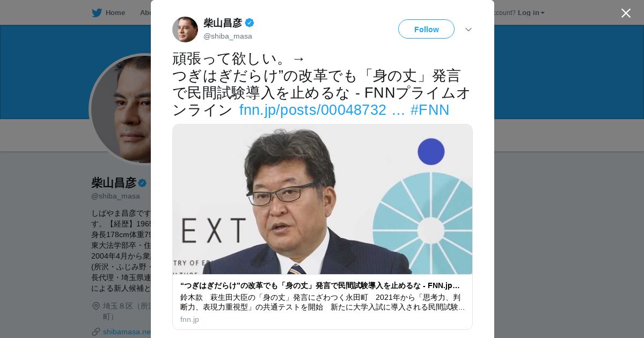Open fnn.jp domain label in card
Screen dimensions: 644x338
[189, 319]
